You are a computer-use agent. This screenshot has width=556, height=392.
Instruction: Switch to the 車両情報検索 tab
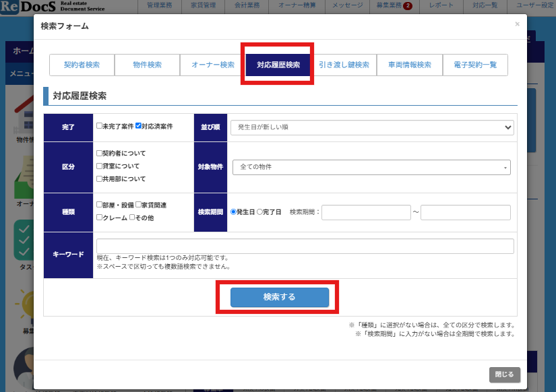click(x=410, y=65)
